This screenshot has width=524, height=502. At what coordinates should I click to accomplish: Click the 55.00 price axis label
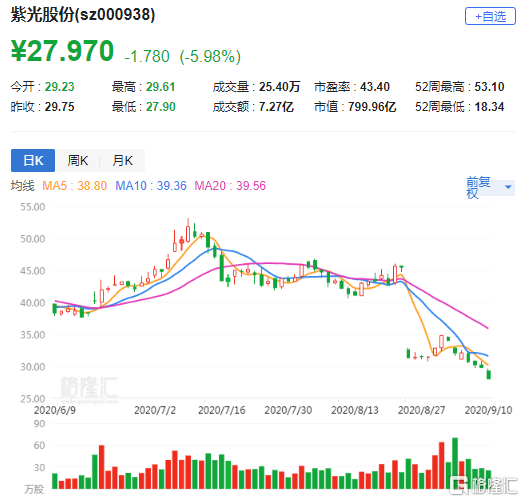click(x=33, y=207)
